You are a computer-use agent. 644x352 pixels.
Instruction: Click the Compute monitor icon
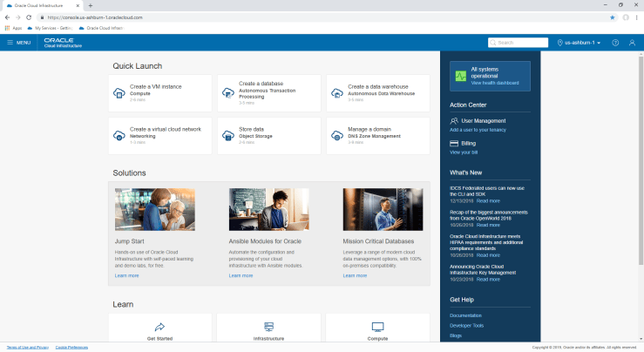coord(377,327)
